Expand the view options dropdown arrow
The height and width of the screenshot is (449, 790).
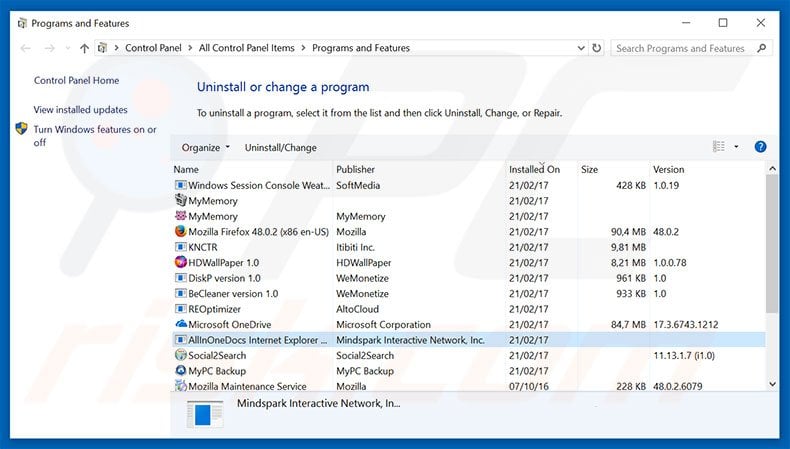pos(736,147)
